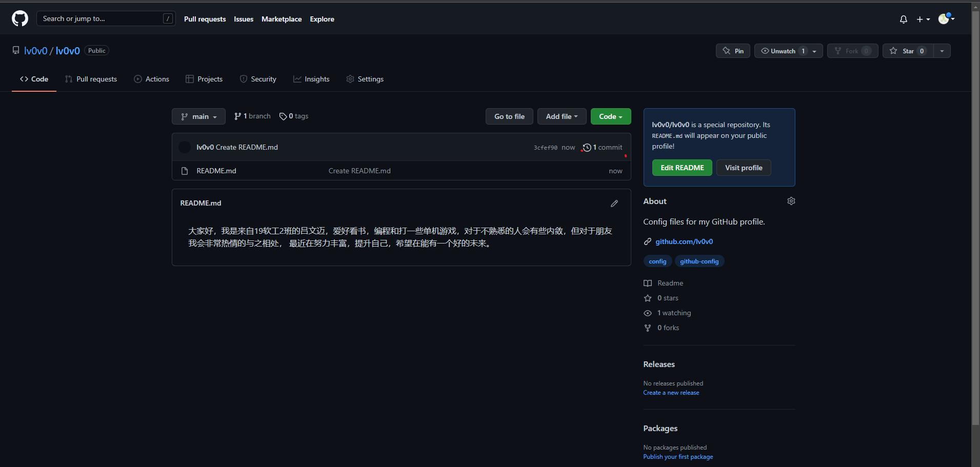Open Explore in the top navigation
Viewport: 980px width, 467px height.
[x=322, y=19]
